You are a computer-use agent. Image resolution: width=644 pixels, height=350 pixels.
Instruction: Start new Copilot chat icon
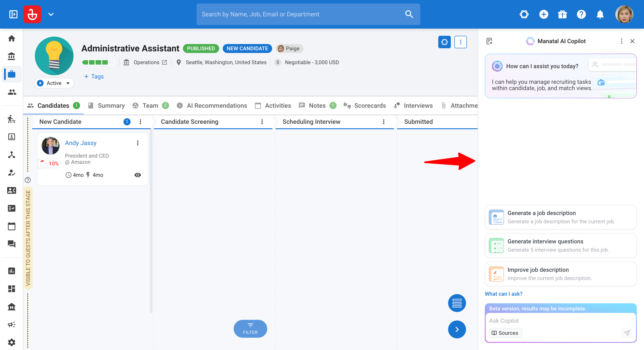(x=489, y=41)
